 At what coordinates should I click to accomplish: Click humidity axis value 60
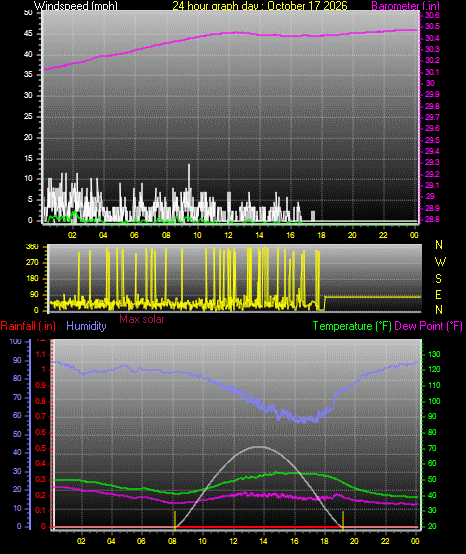pyautogui.click(x=17, y=415)
